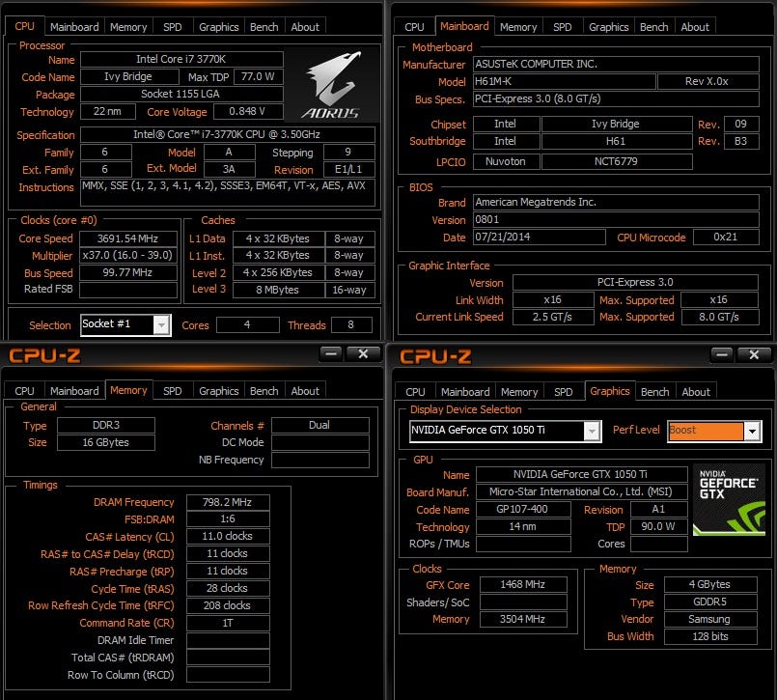Viewport: 777px width, 700px height.
Task: Go to Mainboard tab in Memory window
Action: tap(74, 391)
